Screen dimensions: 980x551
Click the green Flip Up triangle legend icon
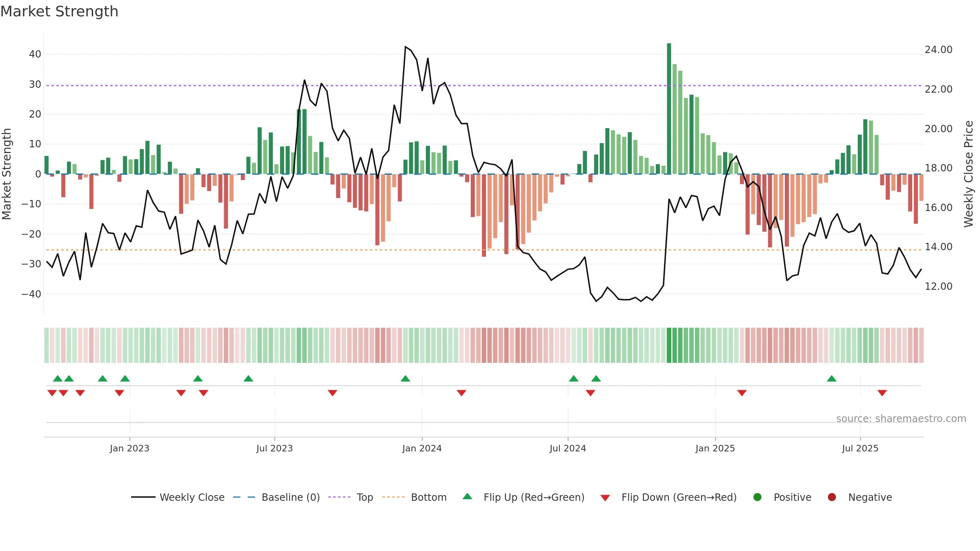pos(468,496)
